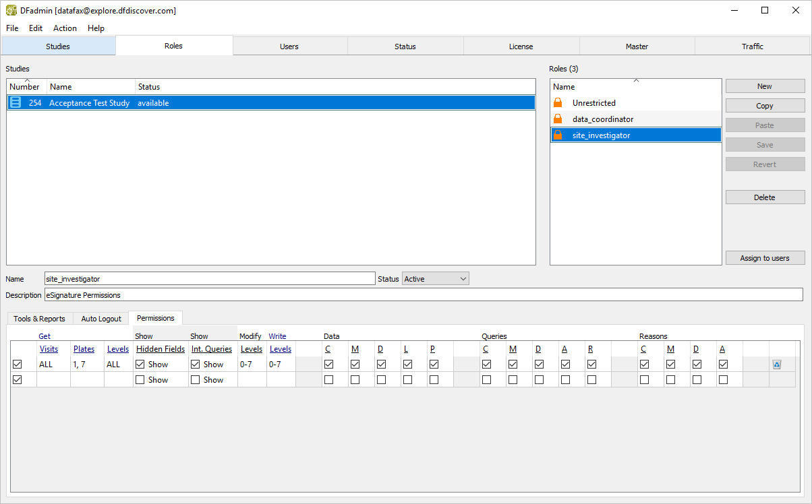Image resolution: width=812 pixels, height=504 pixels.
Task: Click the DFadmin app icon in the title bar
Action: click(x=11, y=11)
